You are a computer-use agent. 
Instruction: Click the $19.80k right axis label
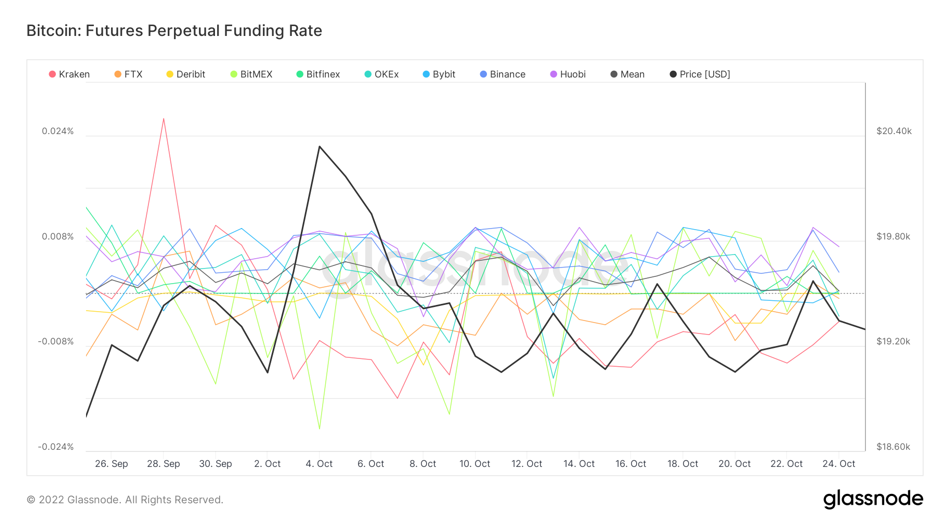(x=893, y=236)
